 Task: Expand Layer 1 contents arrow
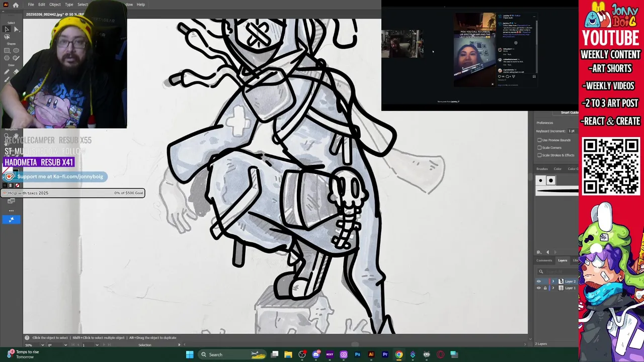tap(553, 288)
